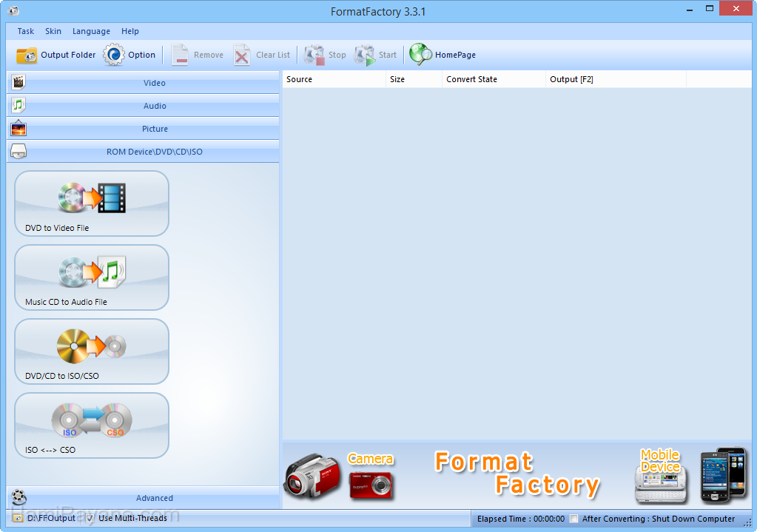
Task: Click the Start conversion icon
Action: (x=365, y=55)
